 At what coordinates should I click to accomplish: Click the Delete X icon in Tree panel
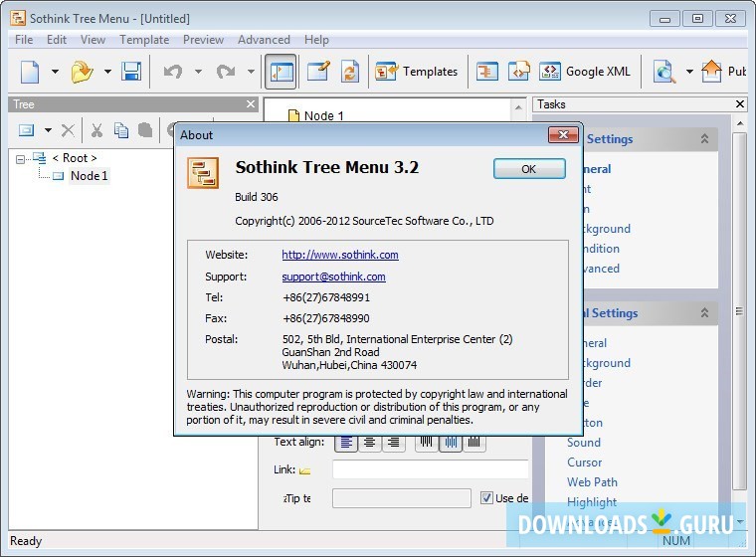click(x=68, y=130)
